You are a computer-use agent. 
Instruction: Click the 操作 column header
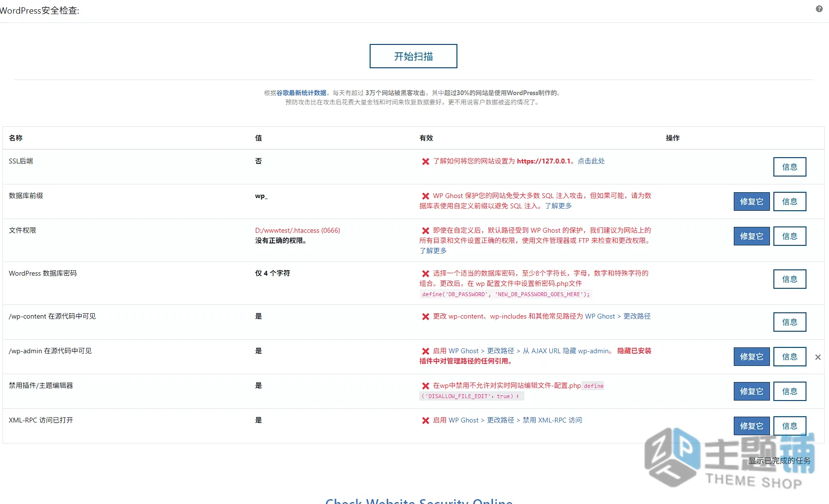tap(673, 138)
